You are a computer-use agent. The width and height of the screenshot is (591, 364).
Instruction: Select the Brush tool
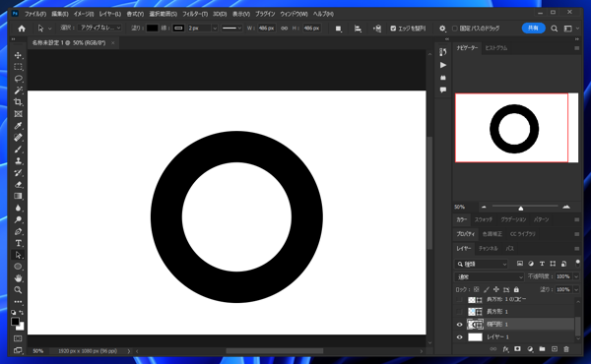click(x=18, y=150)
